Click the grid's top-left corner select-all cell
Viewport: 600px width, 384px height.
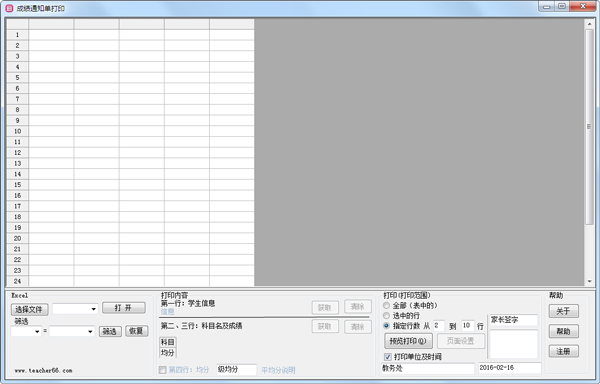tap(18, 24)
